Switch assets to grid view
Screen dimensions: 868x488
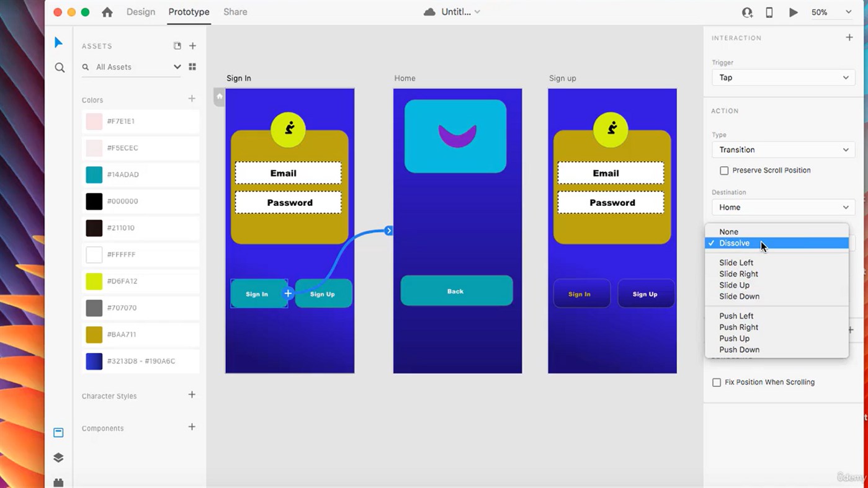pos(192,66)
